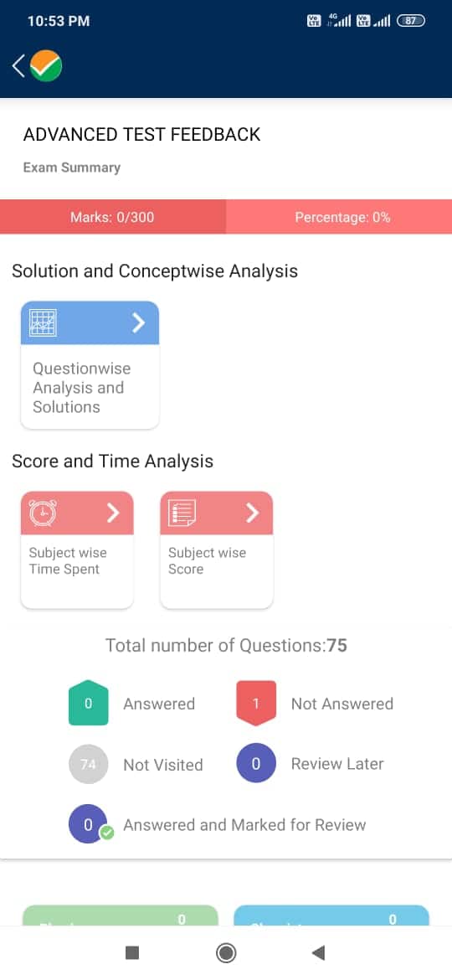This screenshot has height=980, width=452.
Task: Tap the back arrow in header
Action: [18, 65]
